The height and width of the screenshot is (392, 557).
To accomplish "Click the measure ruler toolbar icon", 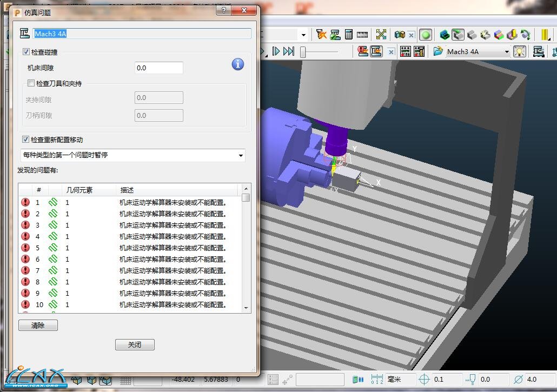I will coord(362,35).
